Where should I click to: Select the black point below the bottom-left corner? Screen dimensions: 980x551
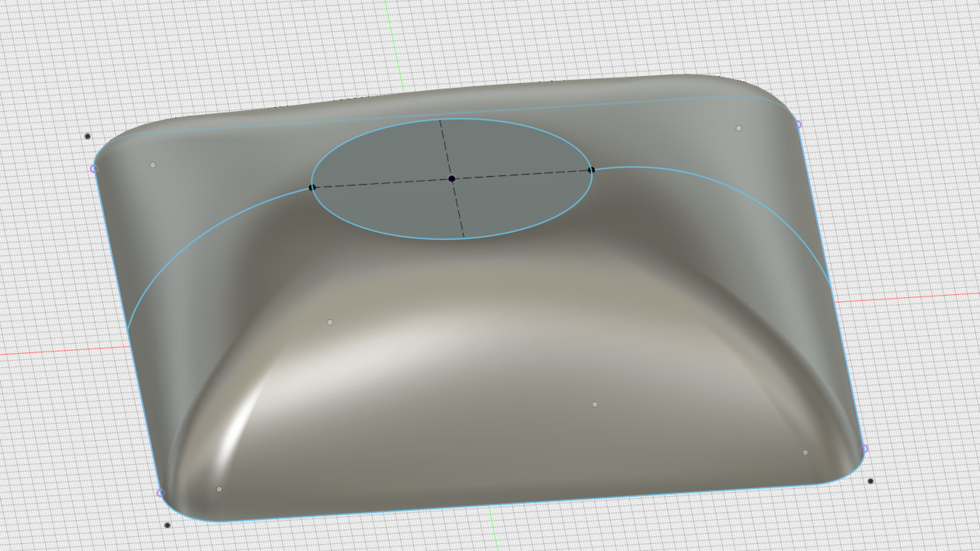click(x=168, y=525)
